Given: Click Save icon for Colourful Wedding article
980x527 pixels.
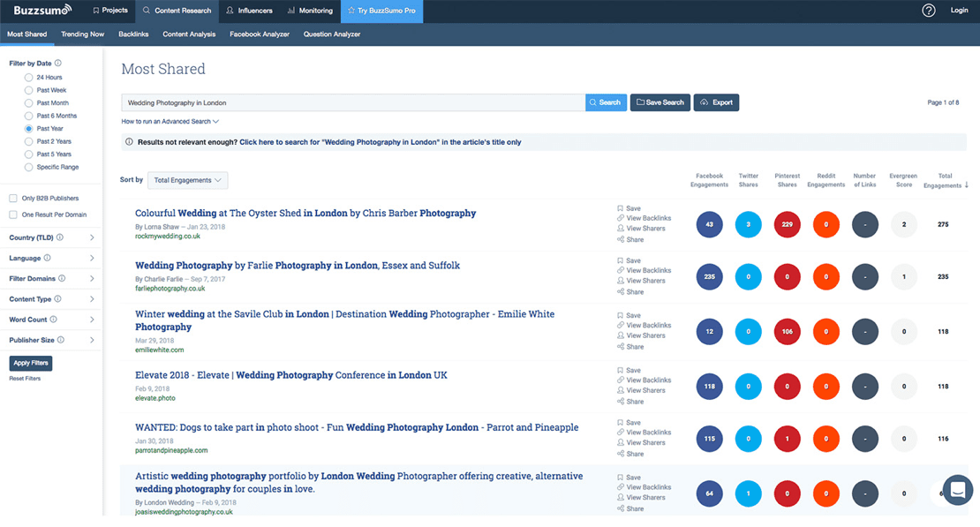Looking at the screenshot, I should click(621, 208).
